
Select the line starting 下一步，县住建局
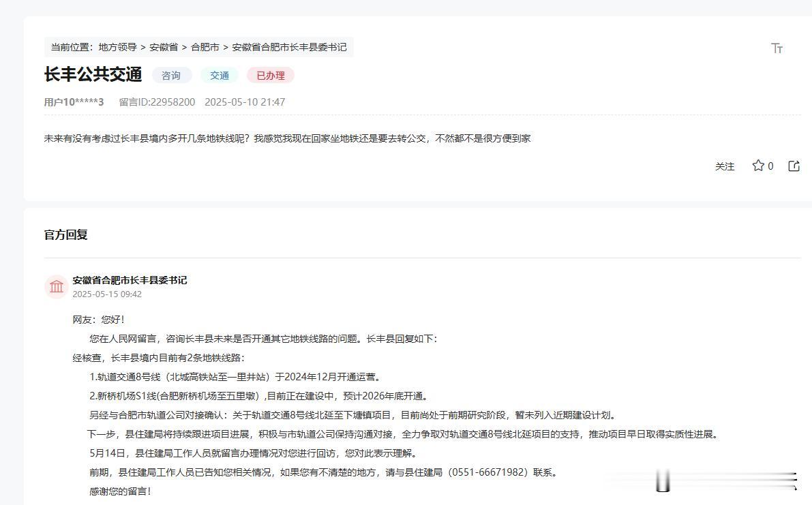[x=404, y=434]
